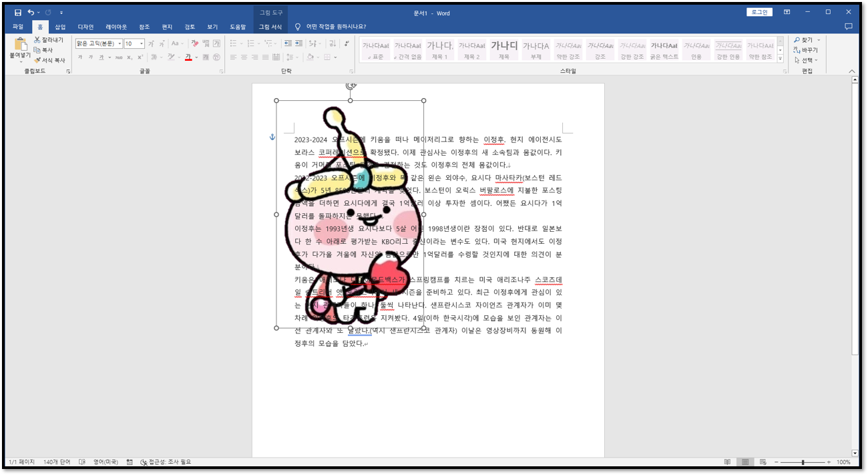Click Copy (복사) in the clipboard group
The height and width of the screenshot is (475, 868).
pyautogui.click(x=43, y=50)
